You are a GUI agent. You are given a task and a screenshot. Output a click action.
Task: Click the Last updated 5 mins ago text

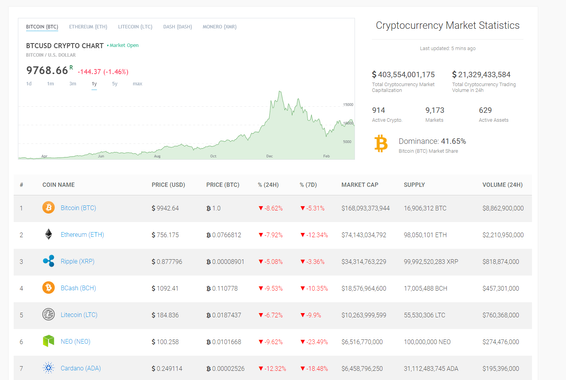tap(448, 48)
